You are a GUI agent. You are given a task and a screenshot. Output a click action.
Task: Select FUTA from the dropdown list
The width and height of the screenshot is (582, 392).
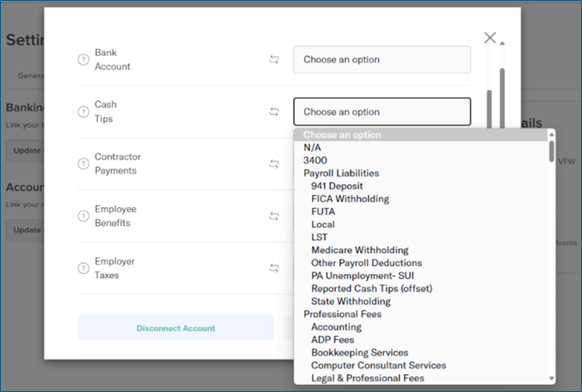point(421,212)
